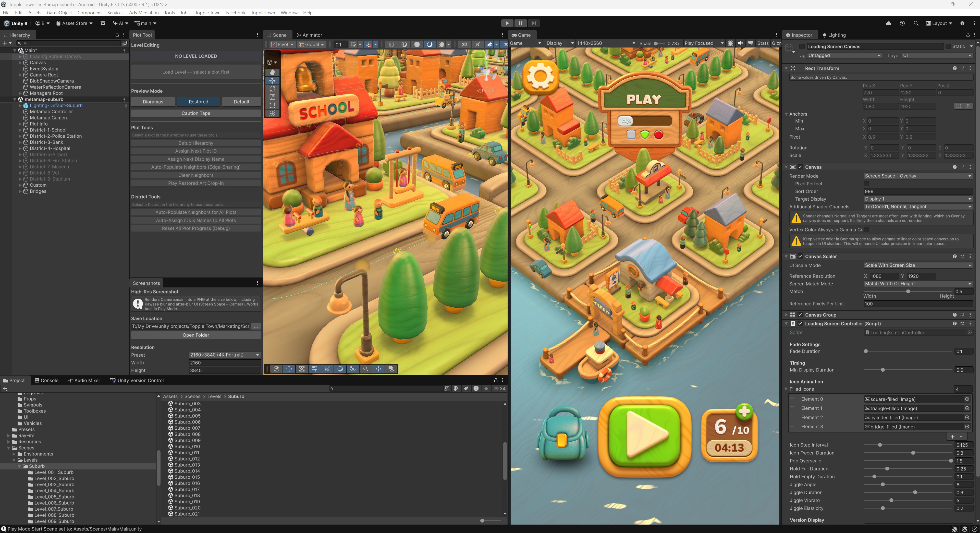The image size is (980, 533).
Task: Toggle the Stats overlay in Game view
Action: (x=763, y=43)
